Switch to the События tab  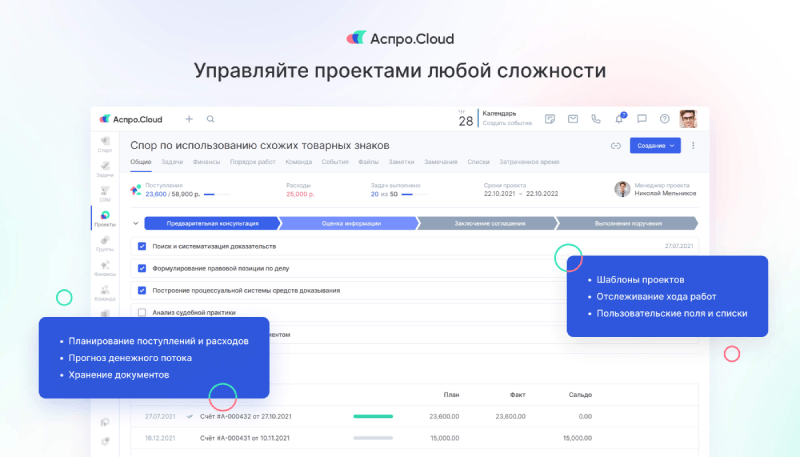tap(335, 162)
